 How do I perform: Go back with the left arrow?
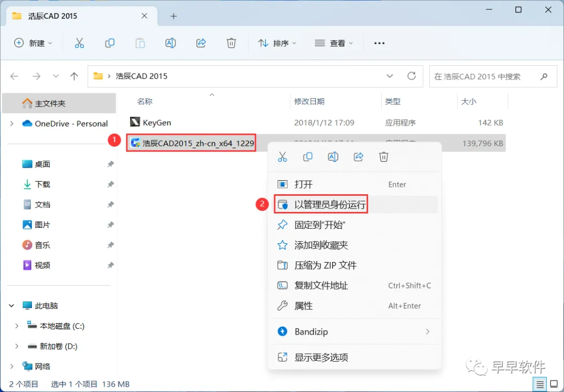[x=15, y=76]
